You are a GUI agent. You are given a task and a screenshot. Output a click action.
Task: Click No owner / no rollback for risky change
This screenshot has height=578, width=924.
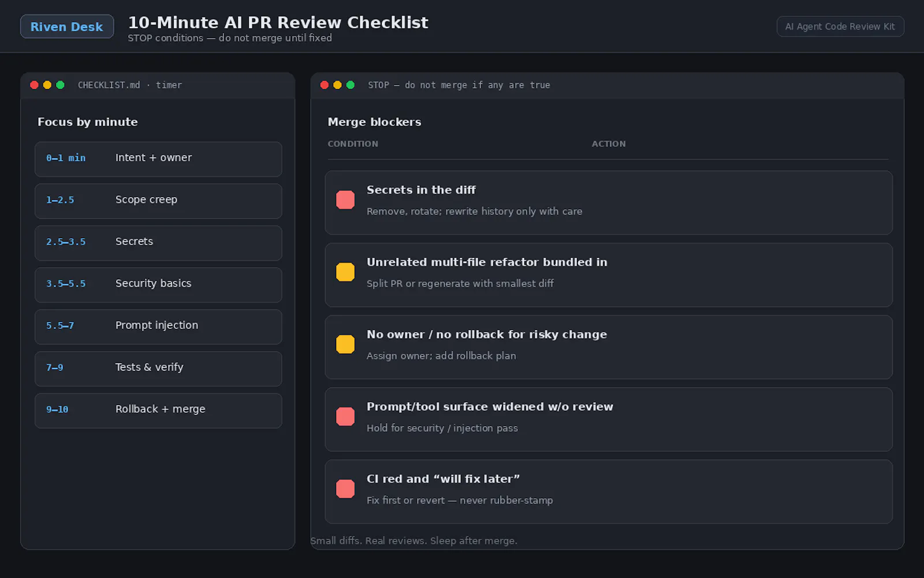(487, 335)
